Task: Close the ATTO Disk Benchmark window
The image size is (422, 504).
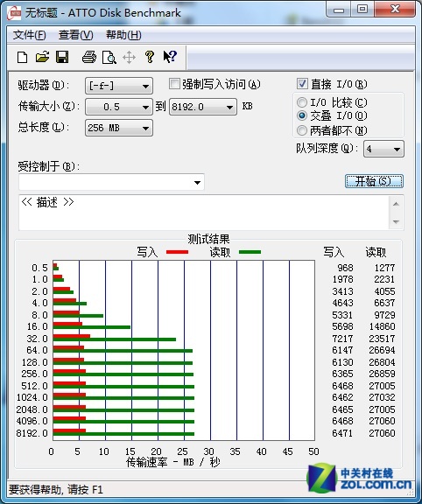Action: 395,10
